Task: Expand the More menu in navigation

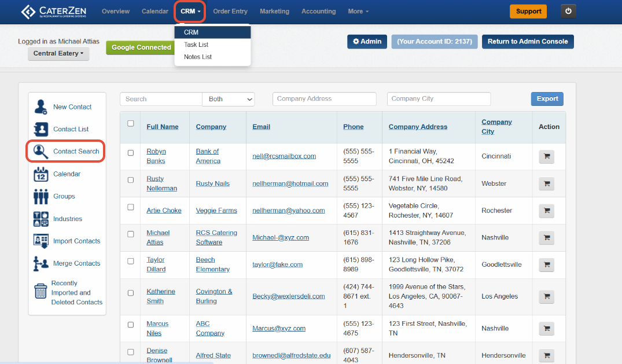Action: [x=358, y=12]
